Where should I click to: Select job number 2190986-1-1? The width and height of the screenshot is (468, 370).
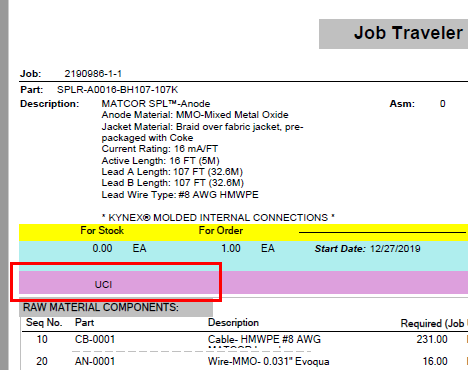[93, 74]
